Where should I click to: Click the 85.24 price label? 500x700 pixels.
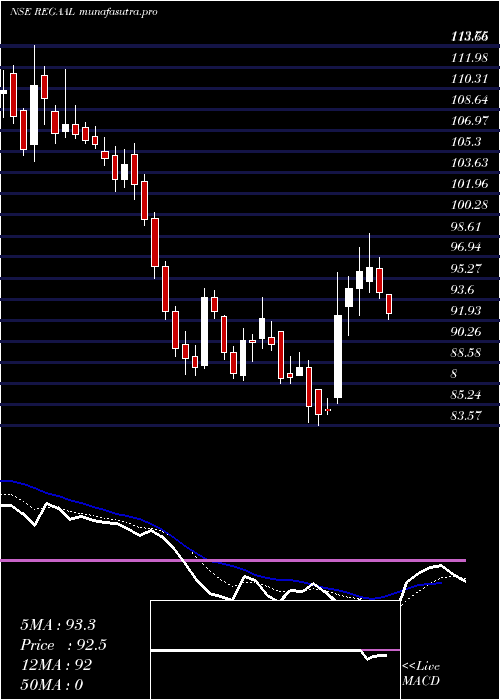point(467,394)
